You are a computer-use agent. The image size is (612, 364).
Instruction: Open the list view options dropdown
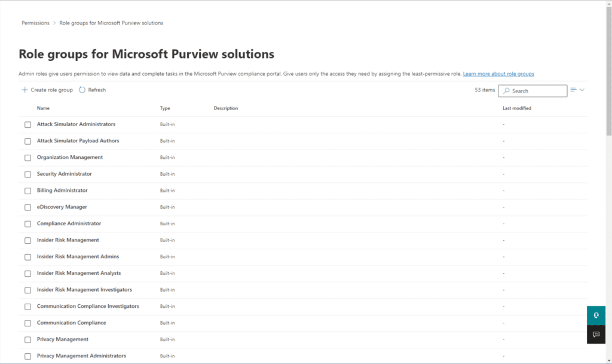[577, 90]
